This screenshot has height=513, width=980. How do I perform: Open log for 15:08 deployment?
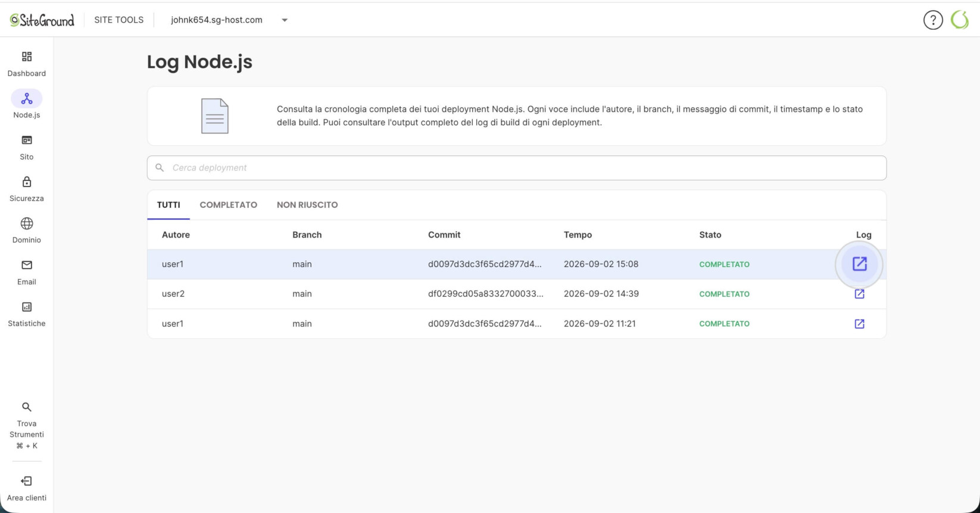pos(859,264)
